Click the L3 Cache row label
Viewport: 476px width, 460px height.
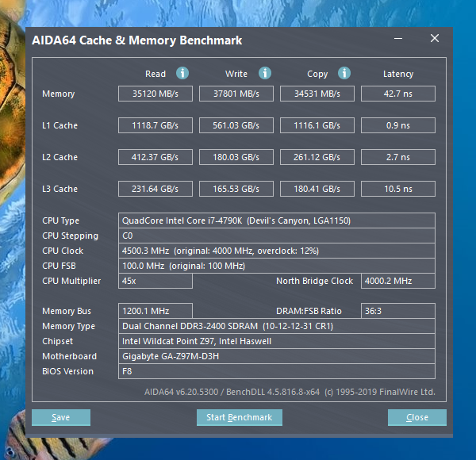[59, 189]
